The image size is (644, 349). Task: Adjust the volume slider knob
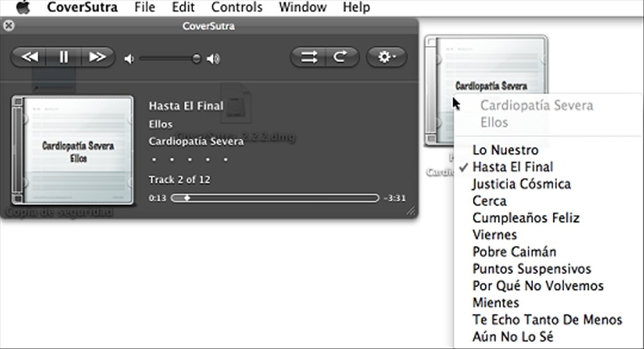[196, 59]
